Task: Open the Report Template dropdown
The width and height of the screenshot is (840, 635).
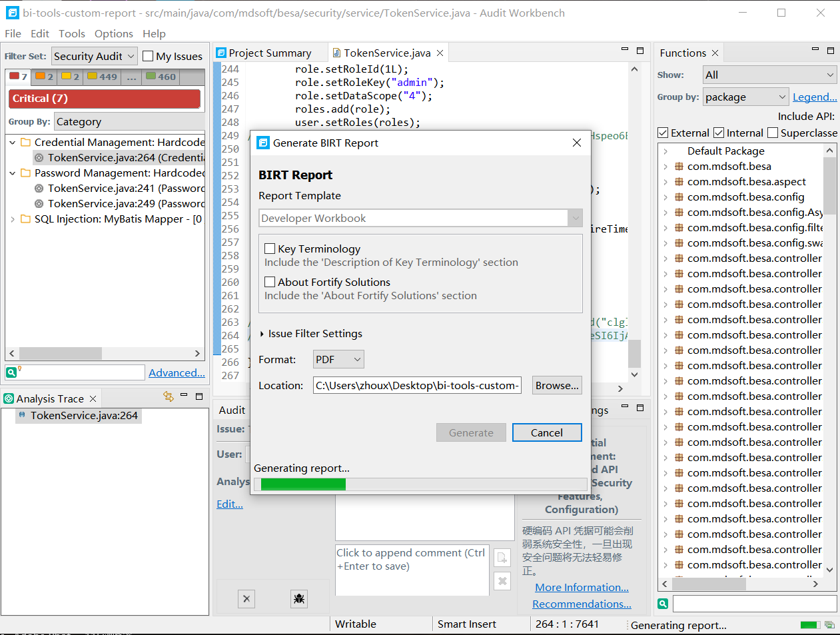Action: click(x=421, y=218)
